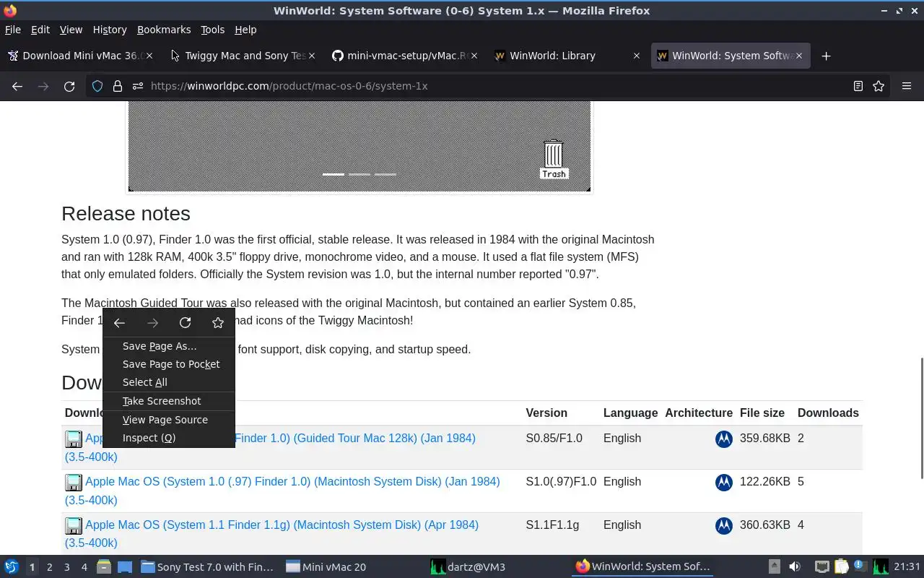Click the browser Back arrow button
Screen dimensions: 924x578
(17, 86)
